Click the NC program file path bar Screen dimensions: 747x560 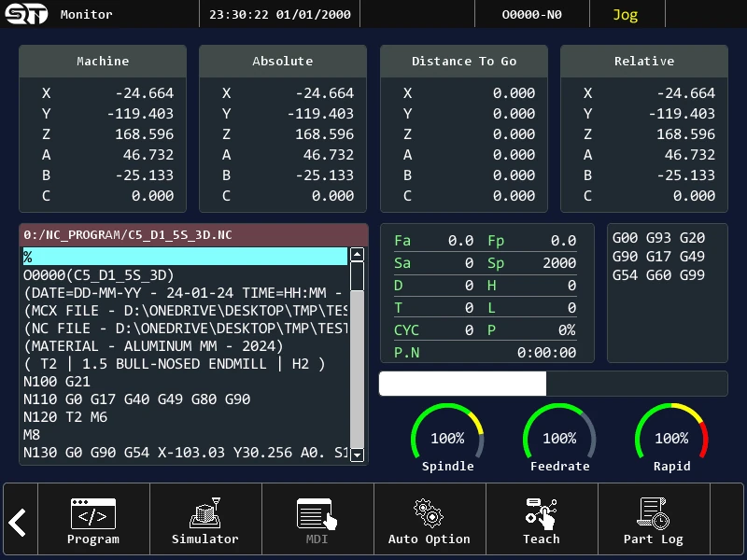click(193, 235)
